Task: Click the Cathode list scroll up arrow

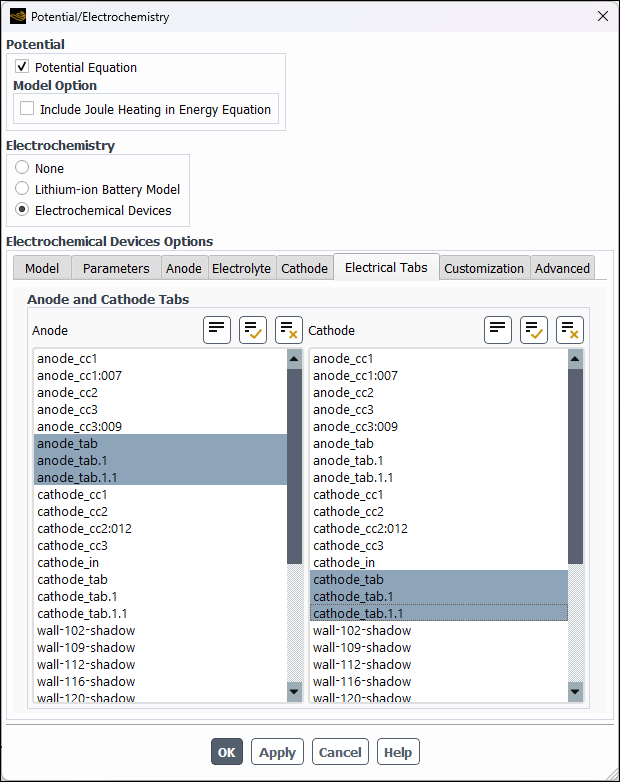Action: pos(575,359)
